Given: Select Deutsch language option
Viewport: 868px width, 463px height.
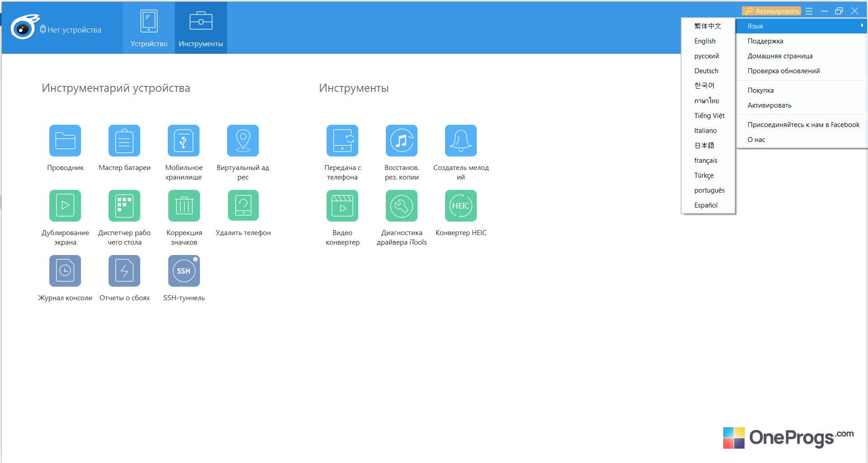Looking at the screenshot, I should [x=708, y=71].
